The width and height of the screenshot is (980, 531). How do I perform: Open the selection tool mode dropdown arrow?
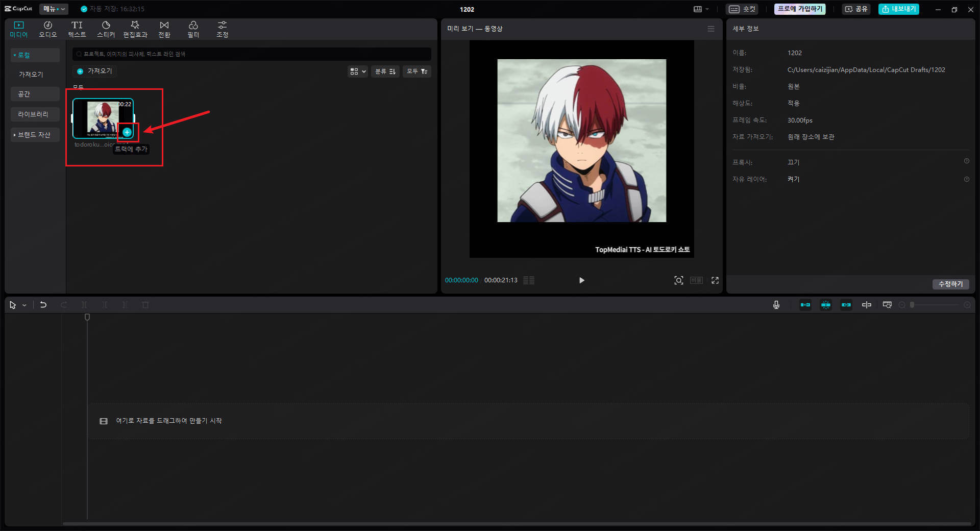pos(24,305)
